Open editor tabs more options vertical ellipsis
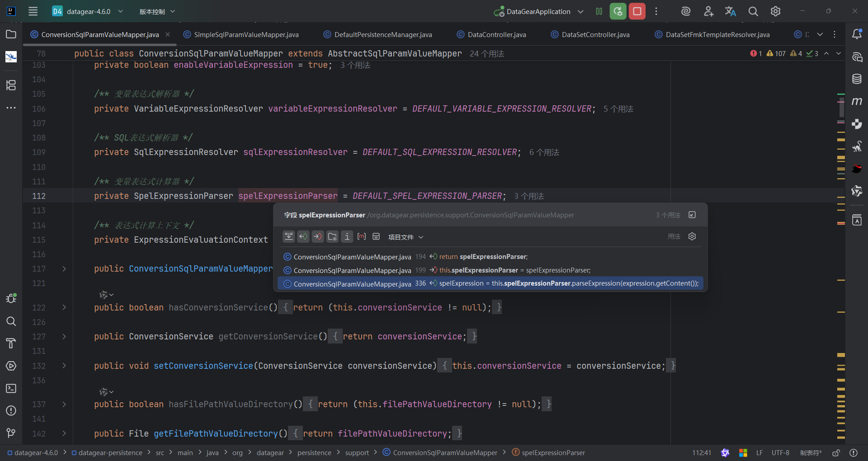 click(835, 34)
